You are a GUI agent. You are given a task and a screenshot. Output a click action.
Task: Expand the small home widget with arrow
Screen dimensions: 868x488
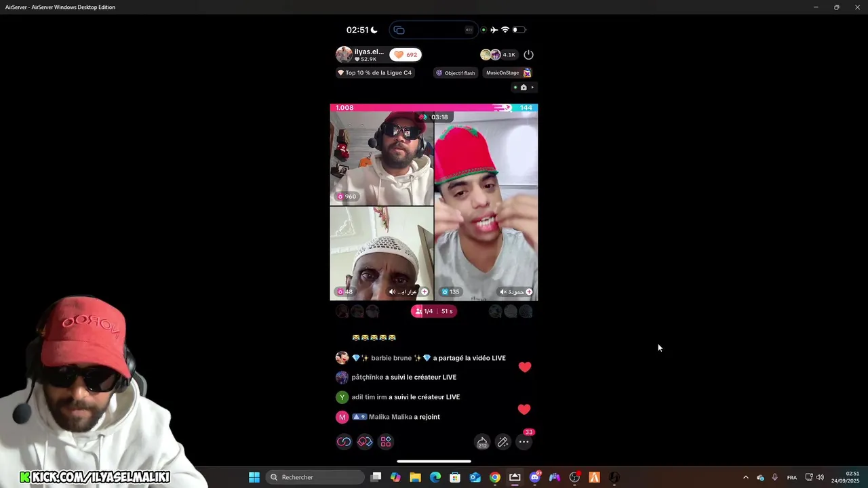pos(524,87)
